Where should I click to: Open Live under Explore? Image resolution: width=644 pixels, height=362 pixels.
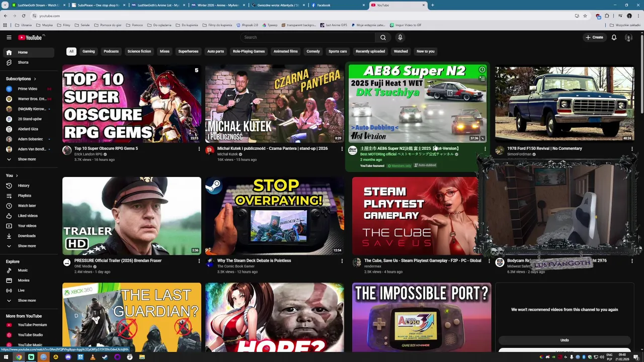(28, 291)
